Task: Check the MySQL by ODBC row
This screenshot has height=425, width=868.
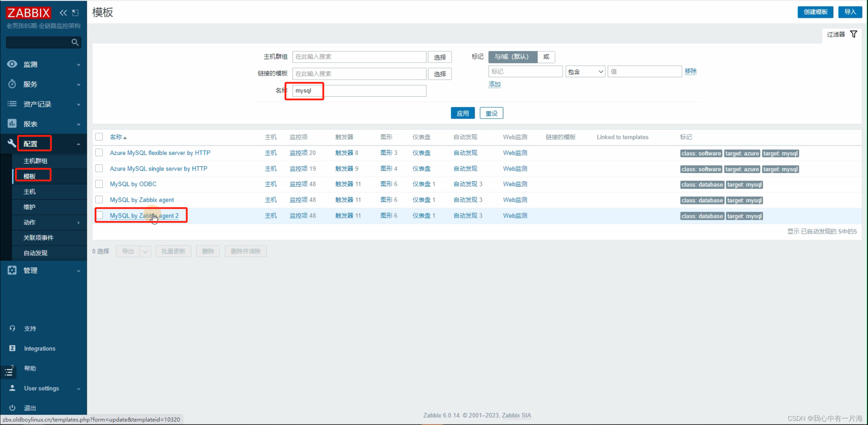Action: (99, 184)
